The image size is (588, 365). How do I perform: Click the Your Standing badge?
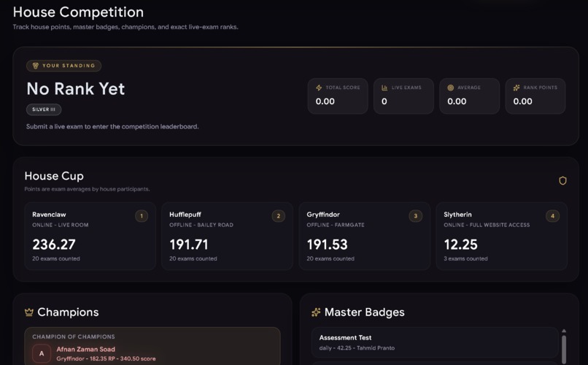coord(63,66)
